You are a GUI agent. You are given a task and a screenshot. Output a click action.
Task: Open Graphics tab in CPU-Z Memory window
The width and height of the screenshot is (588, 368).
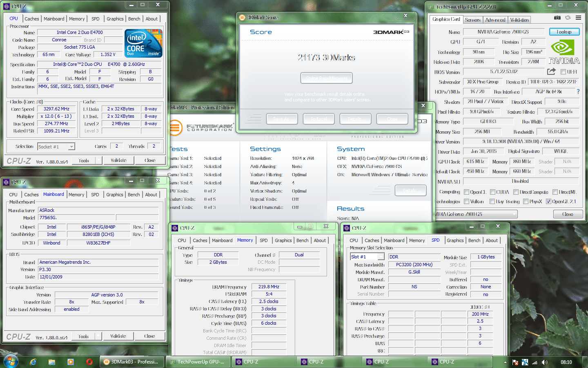click(x=283, y=240)
